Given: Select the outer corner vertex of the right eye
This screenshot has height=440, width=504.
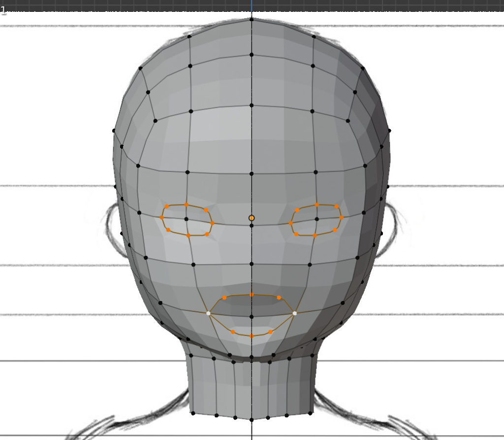Looking at the screenshot, I should [341, 217].
